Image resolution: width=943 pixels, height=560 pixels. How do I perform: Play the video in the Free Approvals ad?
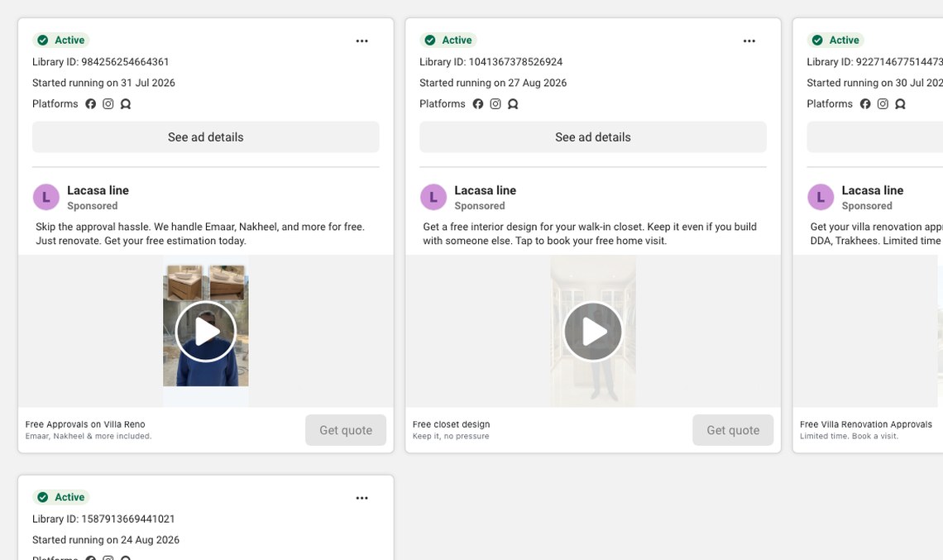click(x=206, y=332)
